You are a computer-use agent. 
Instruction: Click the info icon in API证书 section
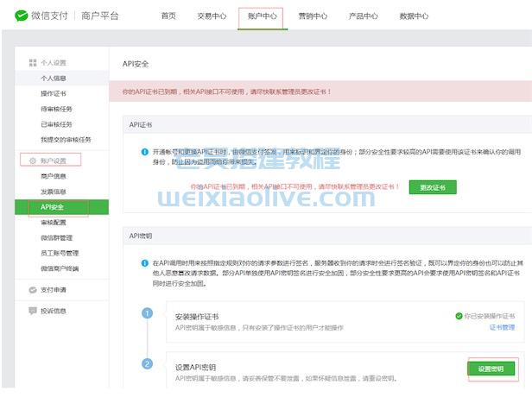point(144,152)
